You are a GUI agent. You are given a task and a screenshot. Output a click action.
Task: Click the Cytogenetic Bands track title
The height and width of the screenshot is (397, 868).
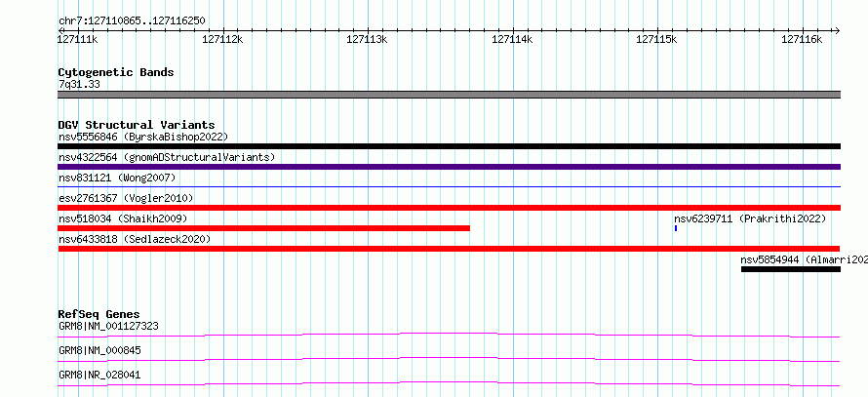(116, 72)
